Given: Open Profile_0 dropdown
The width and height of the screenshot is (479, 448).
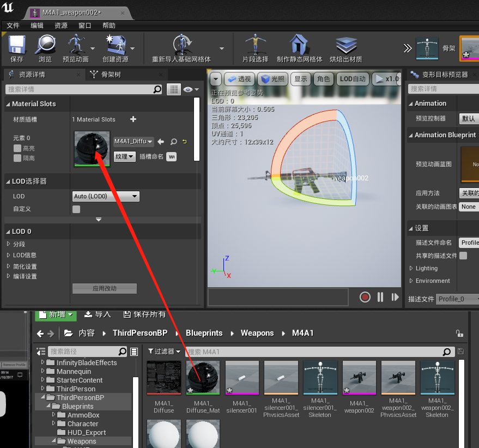Looking at the screenshot, I should (x=457, y=299).
